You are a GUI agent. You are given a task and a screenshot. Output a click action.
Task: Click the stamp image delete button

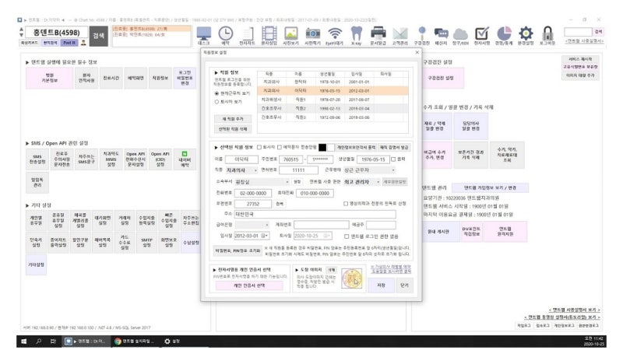coord(332,270)
